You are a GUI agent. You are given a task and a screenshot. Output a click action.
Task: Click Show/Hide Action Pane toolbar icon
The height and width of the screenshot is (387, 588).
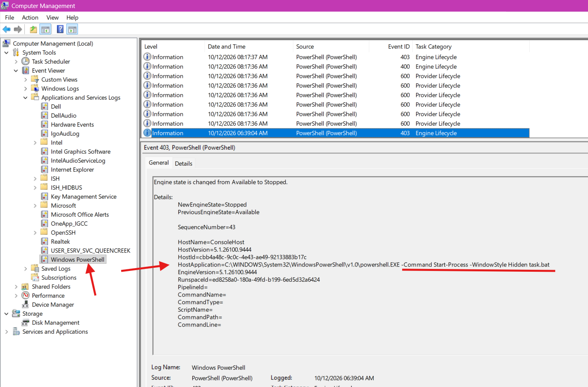(x=72, y=29)
